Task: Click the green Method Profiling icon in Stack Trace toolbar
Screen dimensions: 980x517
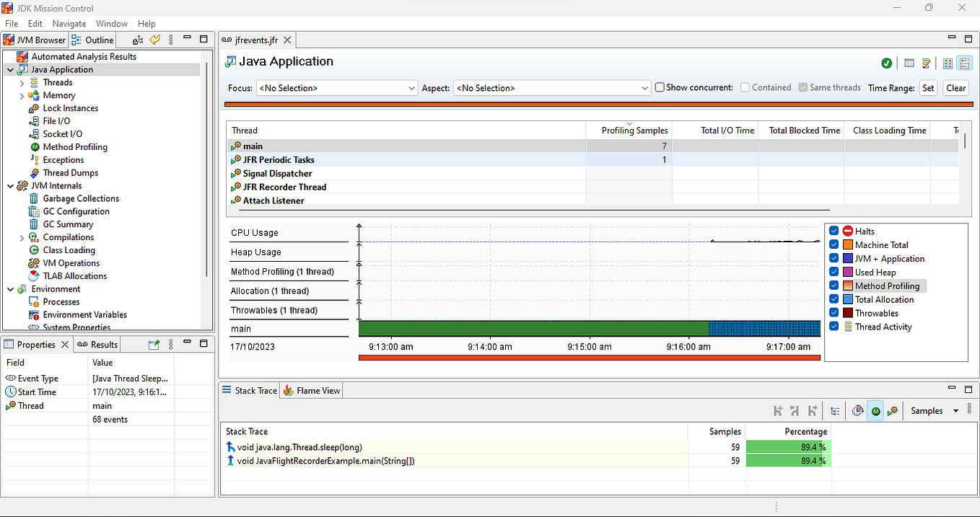Action: pyautogui.click(x=875, y=410)
